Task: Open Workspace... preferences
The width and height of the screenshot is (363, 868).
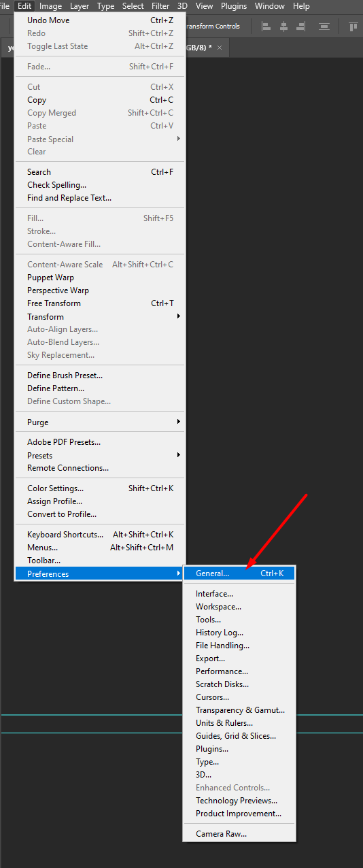Action: [x=239, y=607]
